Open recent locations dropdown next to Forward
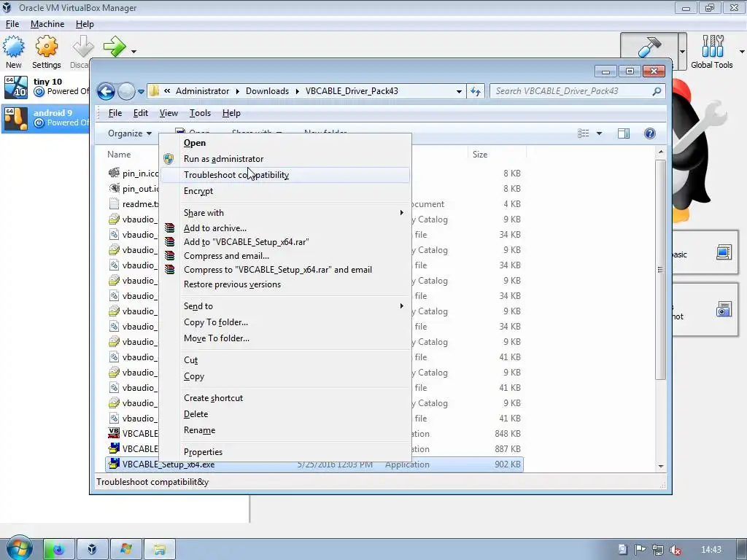Screen dimensions: 747x560 (141, 91)
